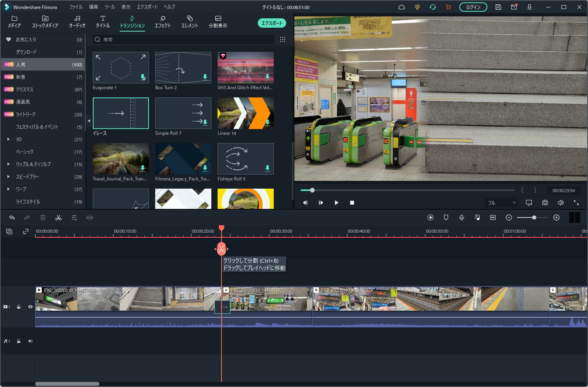Open the shopping cart icon in title bar
The height and width of the screenshot is (387, 588).
[448, 7]
